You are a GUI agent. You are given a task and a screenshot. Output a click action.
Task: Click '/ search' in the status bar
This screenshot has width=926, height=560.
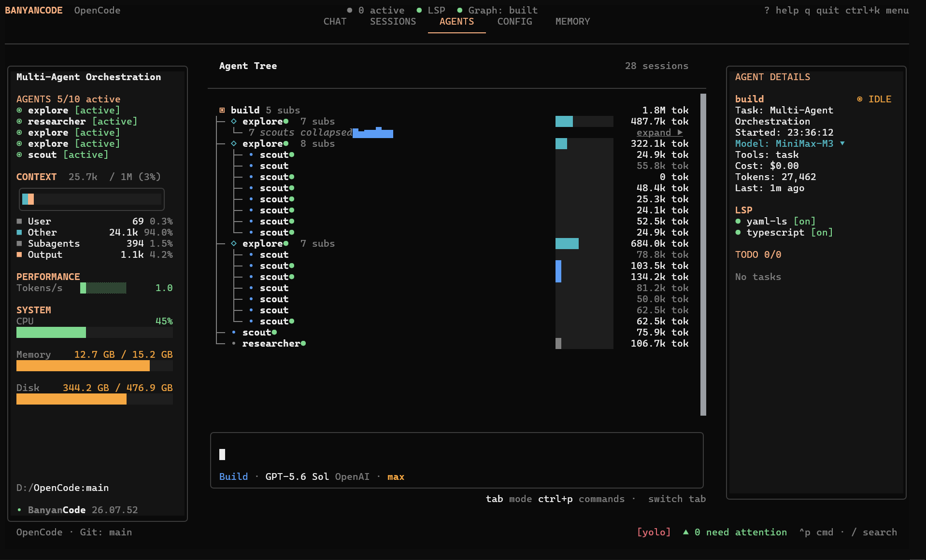874,532
